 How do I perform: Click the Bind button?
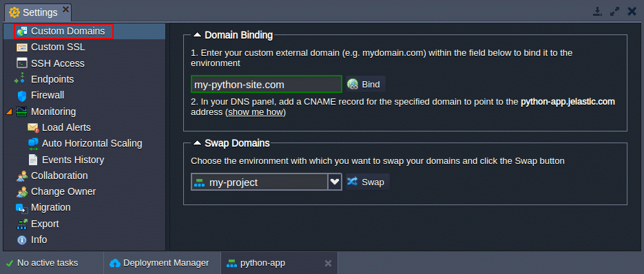(365, 85)
